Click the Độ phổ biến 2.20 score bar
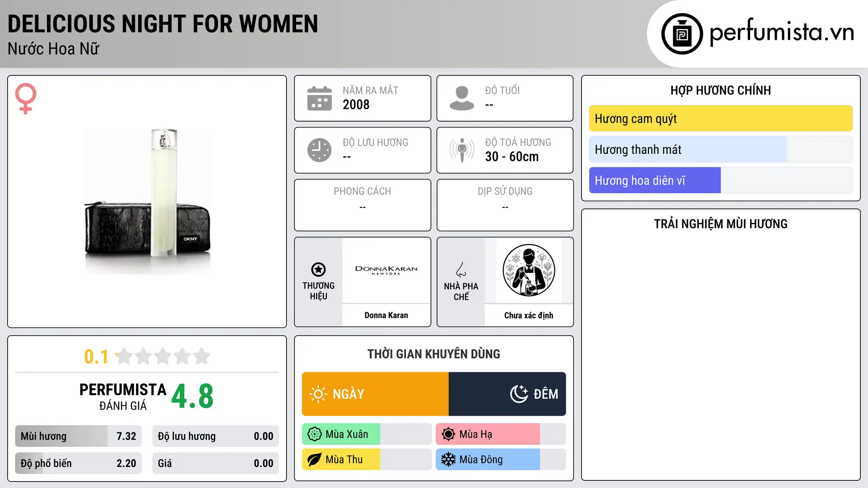 point(78,463)
